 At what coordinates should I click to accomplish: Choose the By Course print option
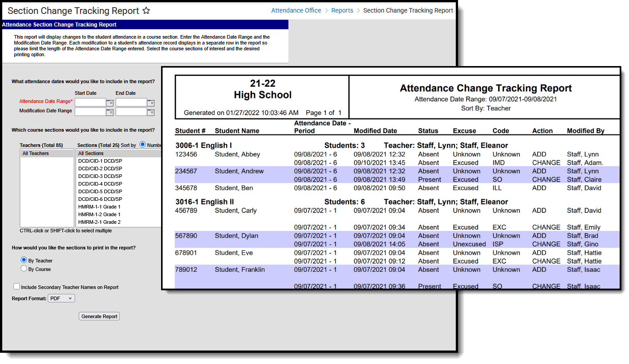point(24,269)
